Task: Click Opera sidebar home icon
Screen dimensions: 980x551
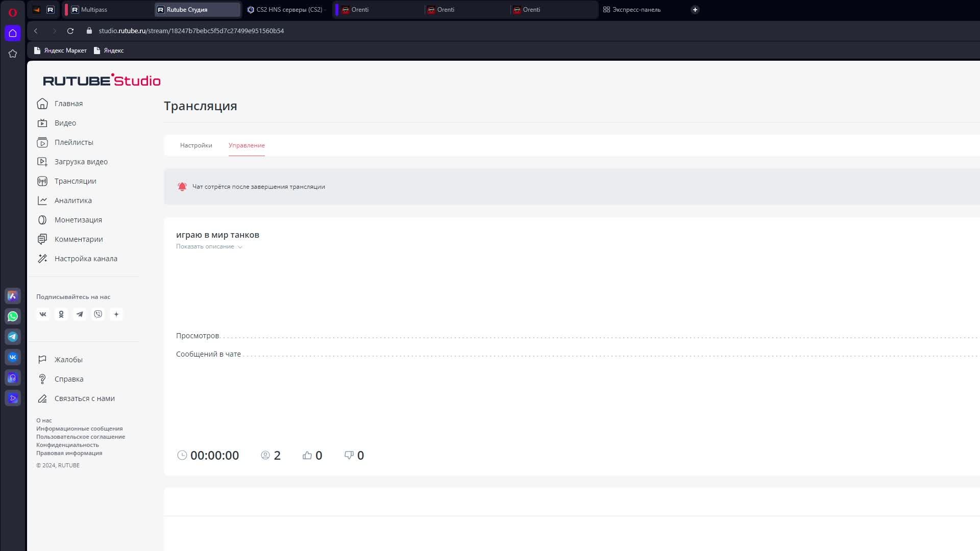Action: pyautogui.click(x=13, y=33)
